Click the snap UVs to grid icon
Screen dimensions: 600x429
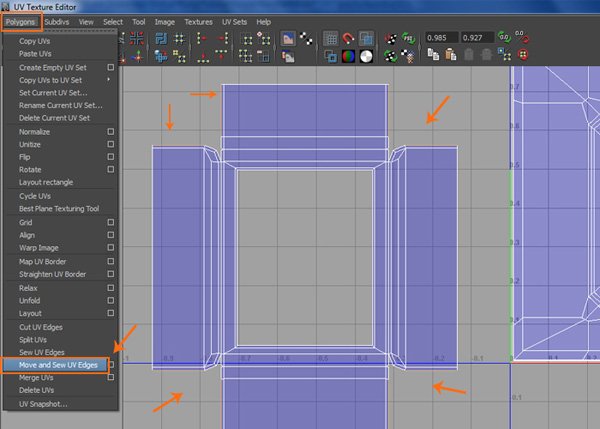179,39
